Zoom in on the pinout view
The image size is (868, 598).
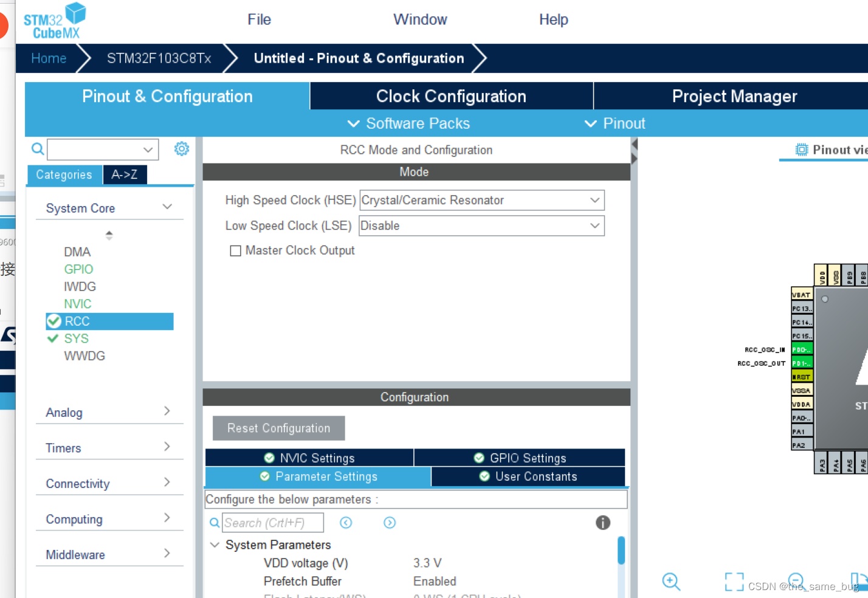point(671,582)
